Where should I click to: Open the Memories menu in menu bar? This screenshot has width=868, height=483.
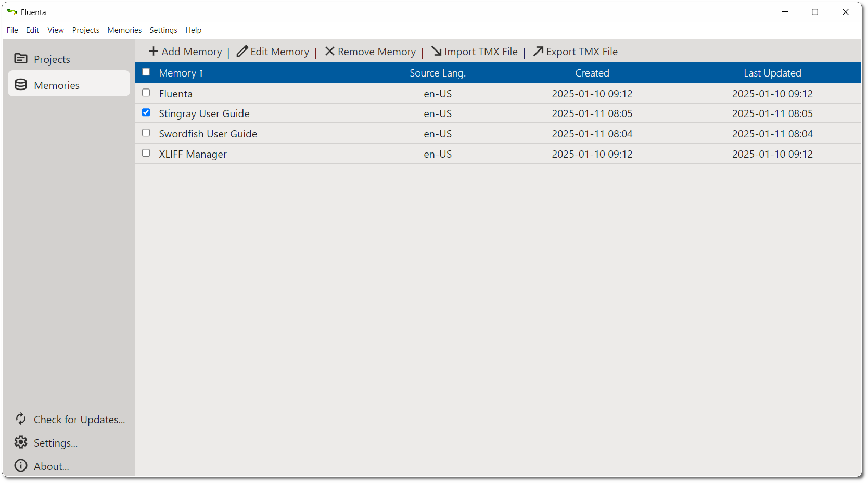click(x=124, y=30)
